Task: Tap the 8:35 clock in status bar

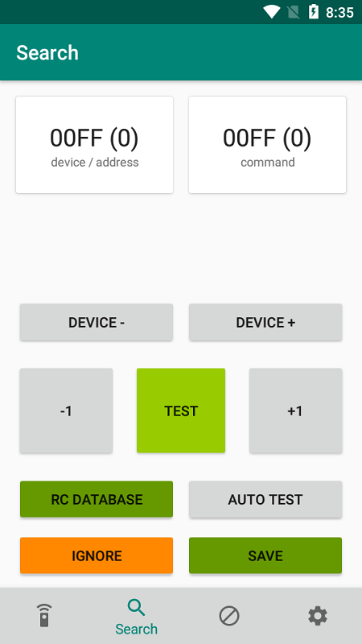Action: [339, 13]
